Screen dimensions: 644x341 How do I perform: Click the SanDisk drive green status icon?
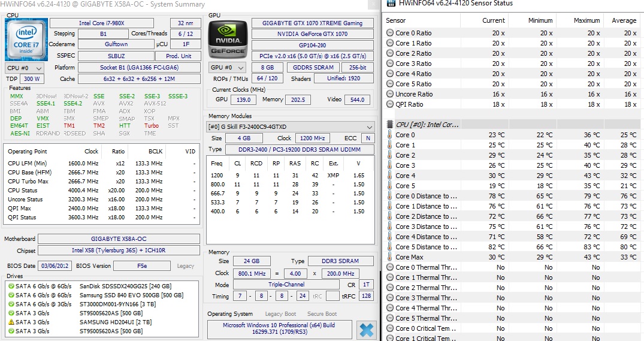click(x=11, y=286)
